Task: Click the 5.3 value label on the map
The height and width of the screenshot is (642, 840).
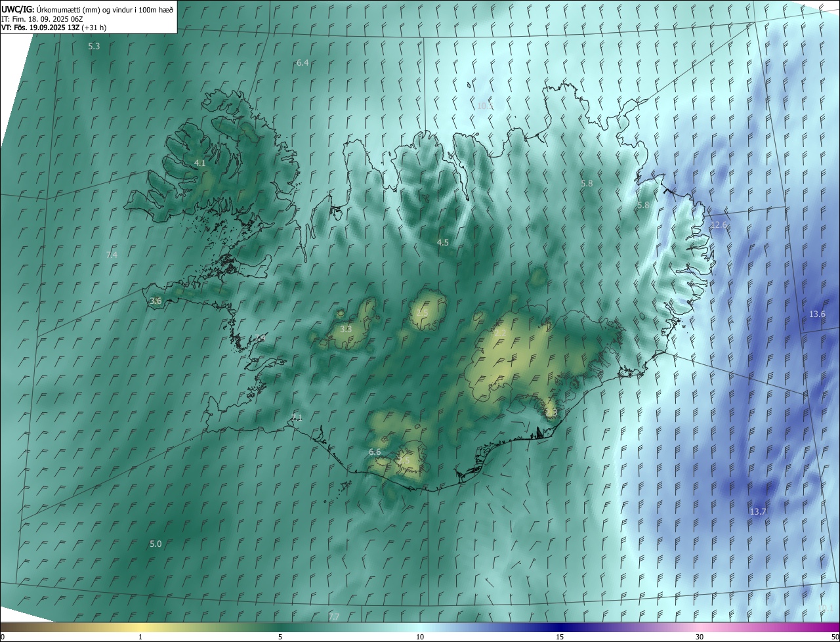Action: (x=94, y=47)
